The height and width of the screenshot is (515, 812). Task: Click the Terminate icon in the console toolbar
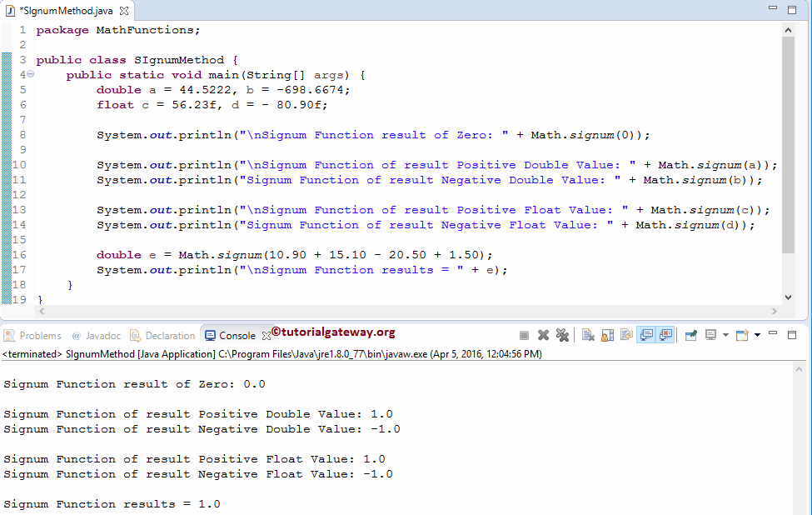[x=526, y=334]
